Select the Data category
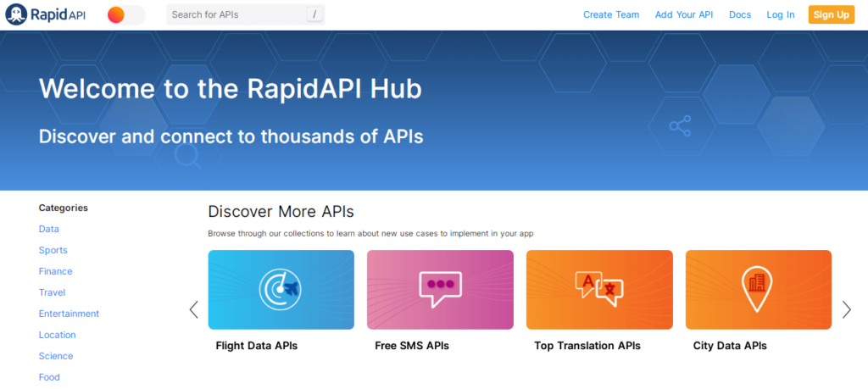The width and height of the screenshot is (868, 389). [48, 229]
